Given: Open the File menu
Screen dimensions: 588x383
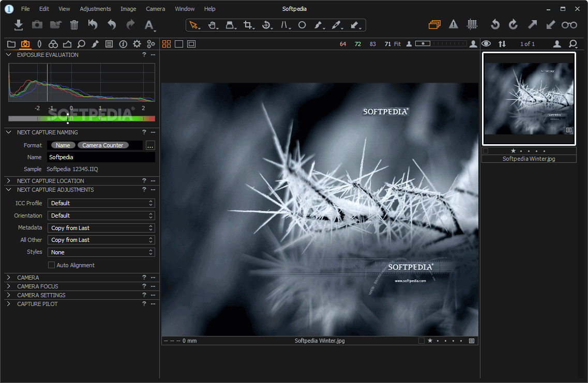Looking at the screenshot, I should (25, 9).
